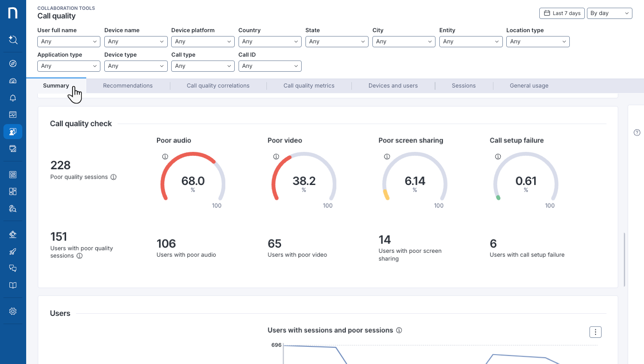Viewport: 644px width, 364px height.
Task: Open the Settings gear at the sidebar bottom
Action: [x=13, y=311]
